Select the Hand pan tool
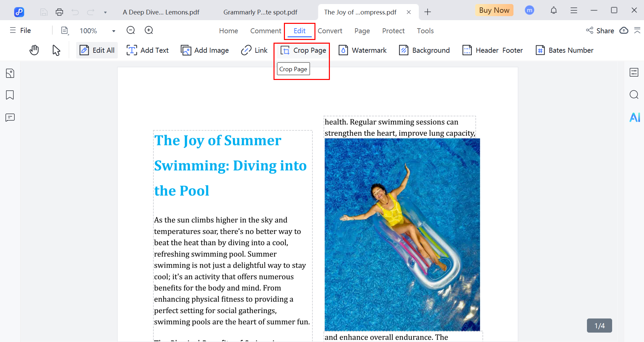The height and width of the screenshot is (342, 644). pos(34,50)
